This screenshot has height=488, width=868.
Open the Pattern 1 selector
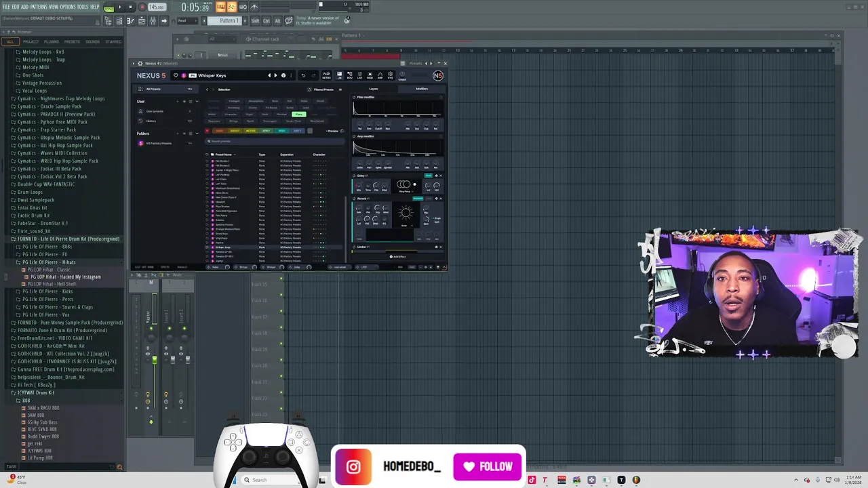[x=225, y=21]
